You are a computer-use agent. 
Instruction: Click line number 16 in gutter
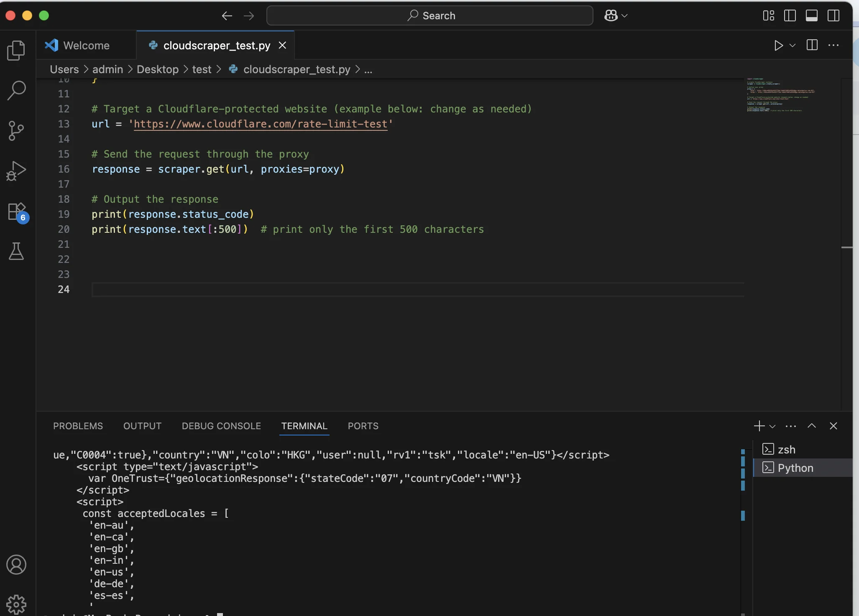point(64,169)
